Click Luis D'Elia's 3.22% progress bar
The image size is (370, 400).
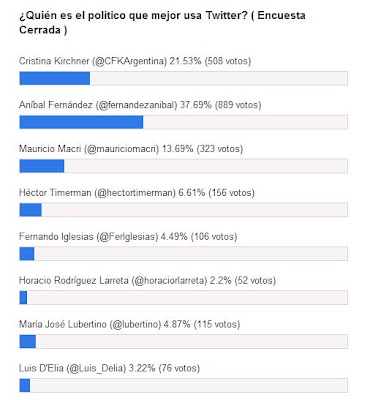[x=184, y=385]
